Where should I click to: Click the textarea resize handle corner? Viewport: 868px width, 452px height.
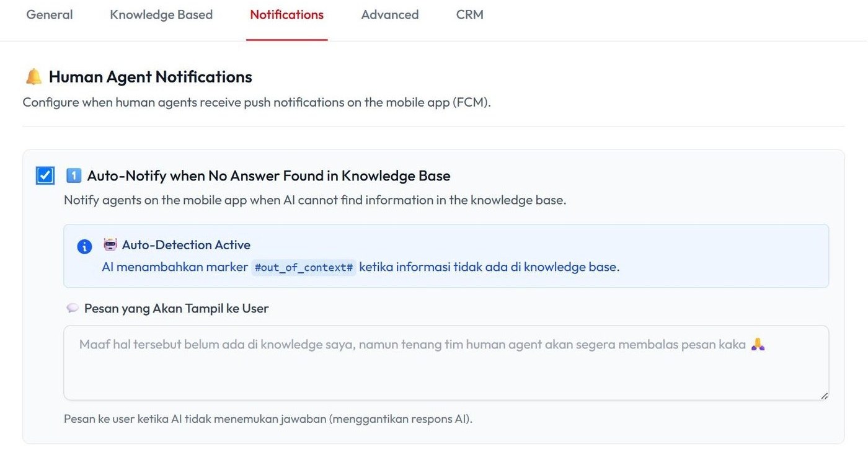coord(824,396)
